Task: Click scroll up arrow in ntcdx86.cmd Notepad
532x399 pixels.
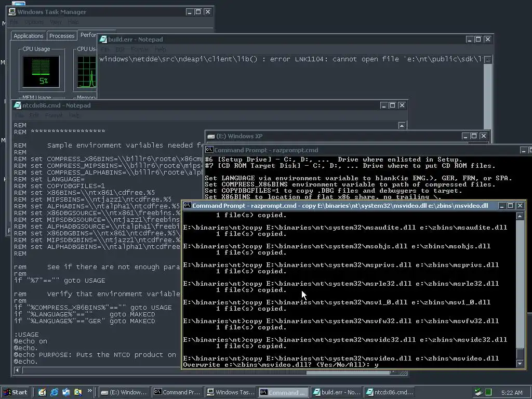Action: 402,126
